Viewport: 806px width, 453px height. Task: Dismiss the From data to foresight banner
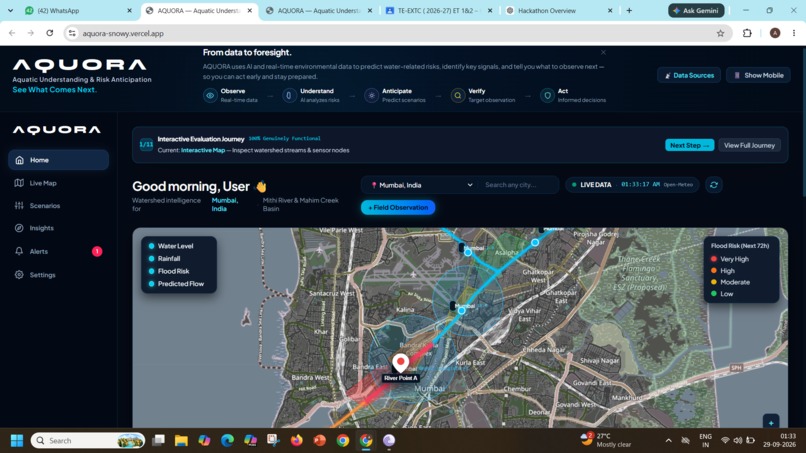(x=603, y=52)
